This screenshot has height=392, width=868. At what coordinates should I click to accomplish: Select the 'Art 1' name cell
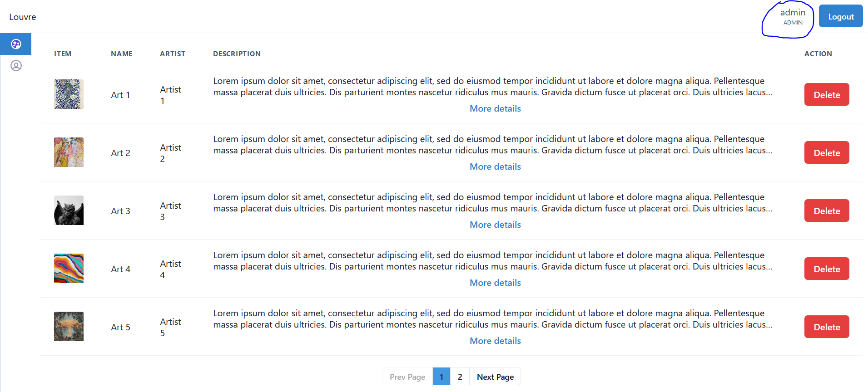120,95
